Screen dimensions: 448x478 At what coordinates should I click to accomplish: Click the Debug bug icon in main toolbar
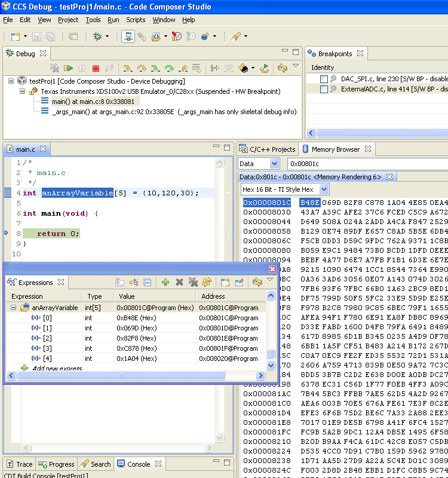click(98, 36)
